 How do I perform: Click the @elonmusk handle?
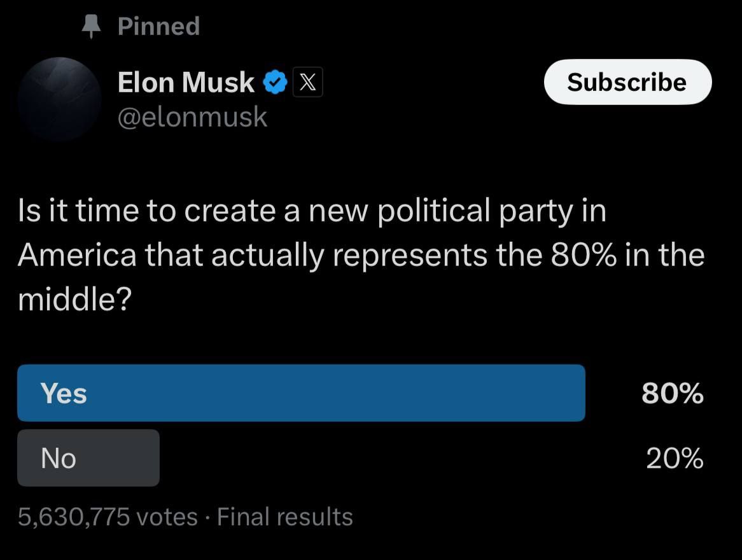(x=192, y=117)
